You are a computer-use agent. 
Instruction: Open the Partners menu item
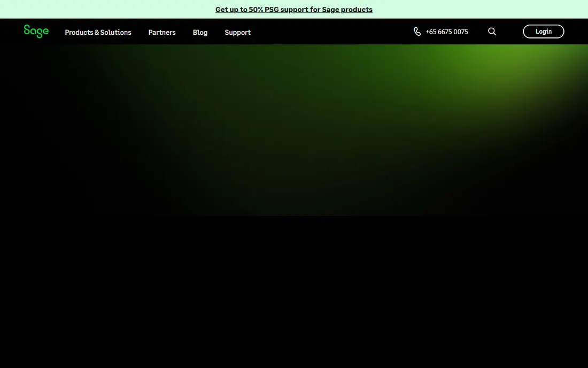coord(162,32)
